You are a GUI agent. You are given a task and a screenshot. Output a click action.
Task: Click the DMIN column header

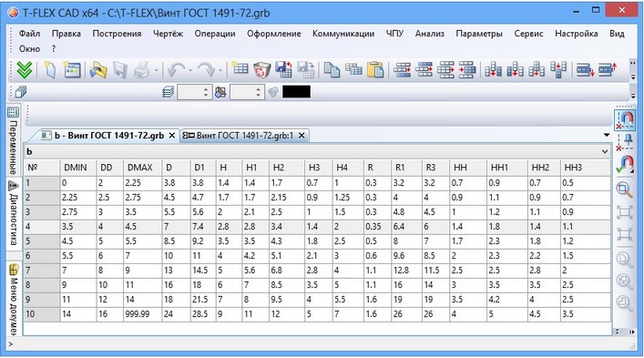78,168
